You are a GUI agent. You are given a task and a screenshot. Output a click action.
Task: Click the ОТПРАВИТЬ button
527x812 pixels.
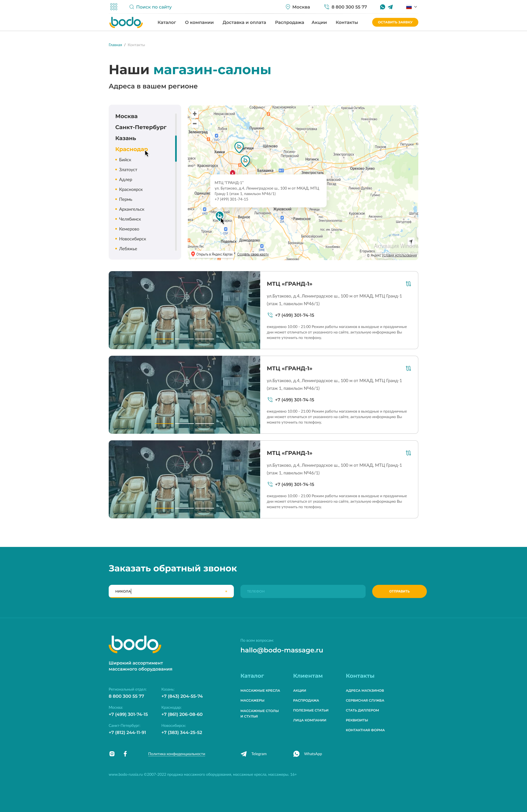399,591
